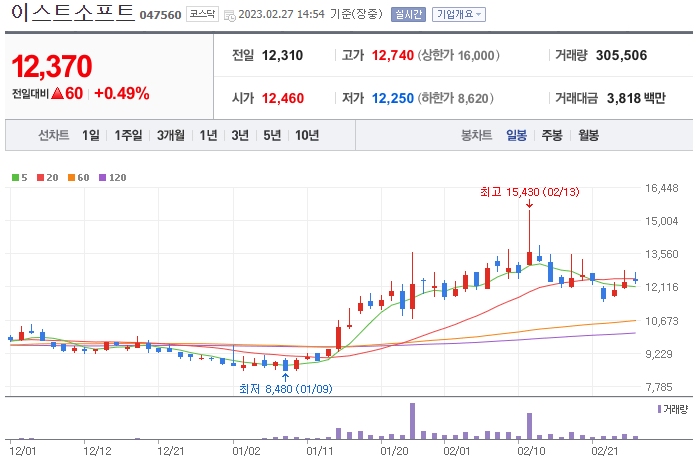Viewport: 693px width, 460px height.
Task: Click the 하한가 8,620 text
Action: pos(455,98)
